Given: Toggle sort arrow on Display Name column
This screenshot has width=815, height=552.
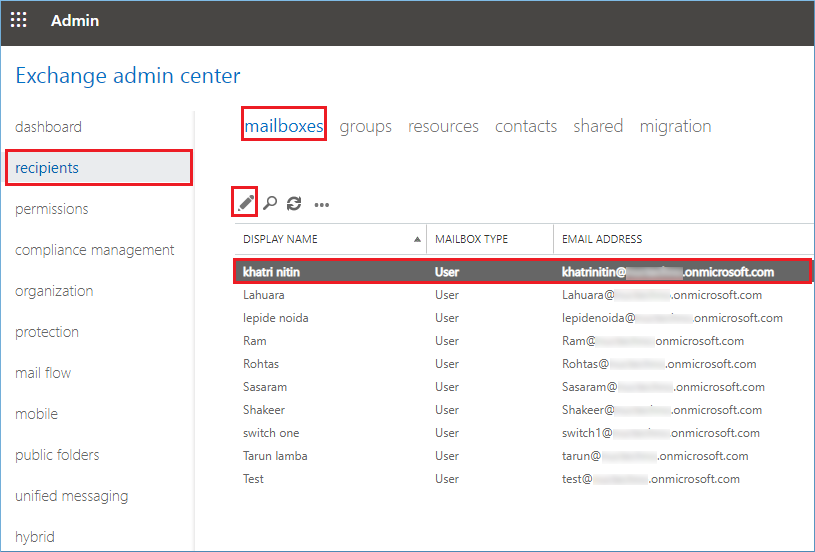Looking at the screenshot, I should tap(417, 239).
